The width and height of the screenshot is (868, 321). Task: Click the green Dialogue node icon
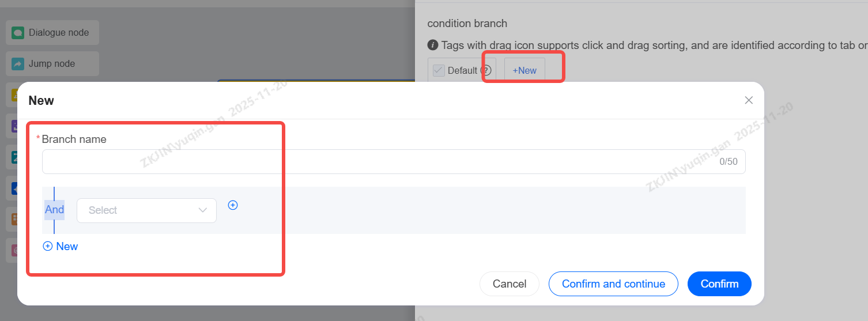(18, 33)
